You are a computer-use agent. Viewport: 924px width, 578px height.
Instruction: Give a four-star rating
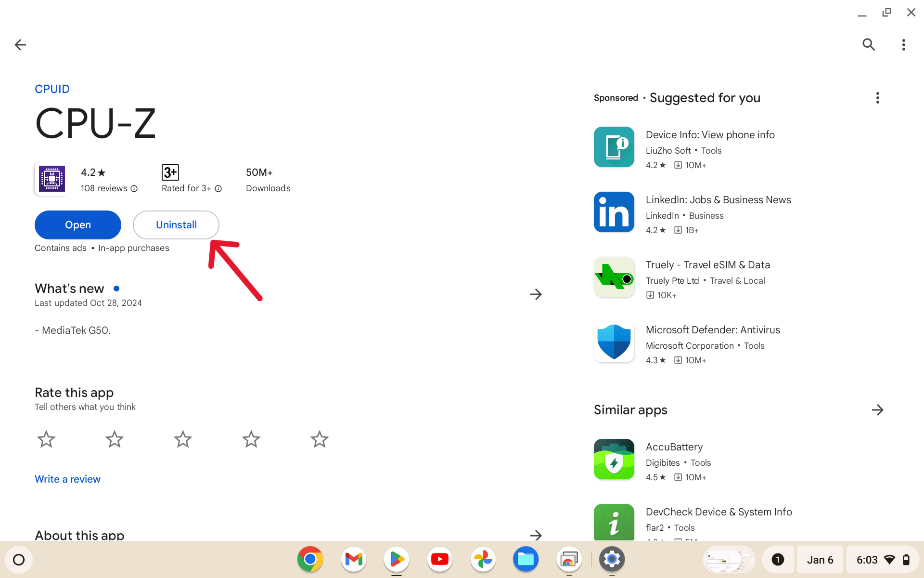tap(251, 439)
